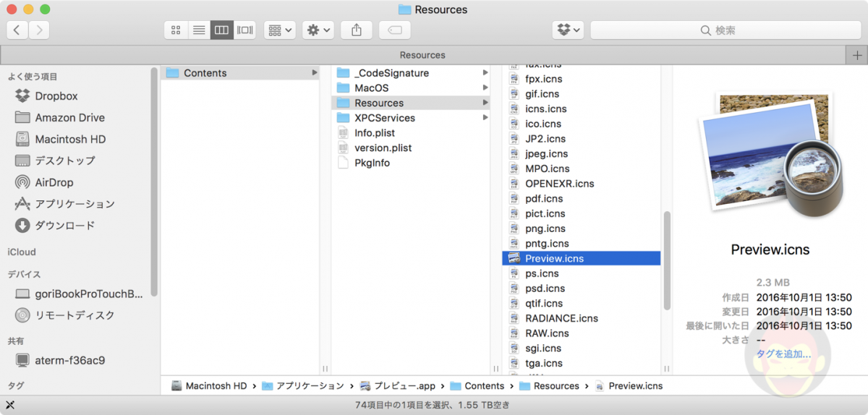Switch to list view mode
Viewport: 868px width, 415px height.
pyautogui.click(x=199, y=30)
